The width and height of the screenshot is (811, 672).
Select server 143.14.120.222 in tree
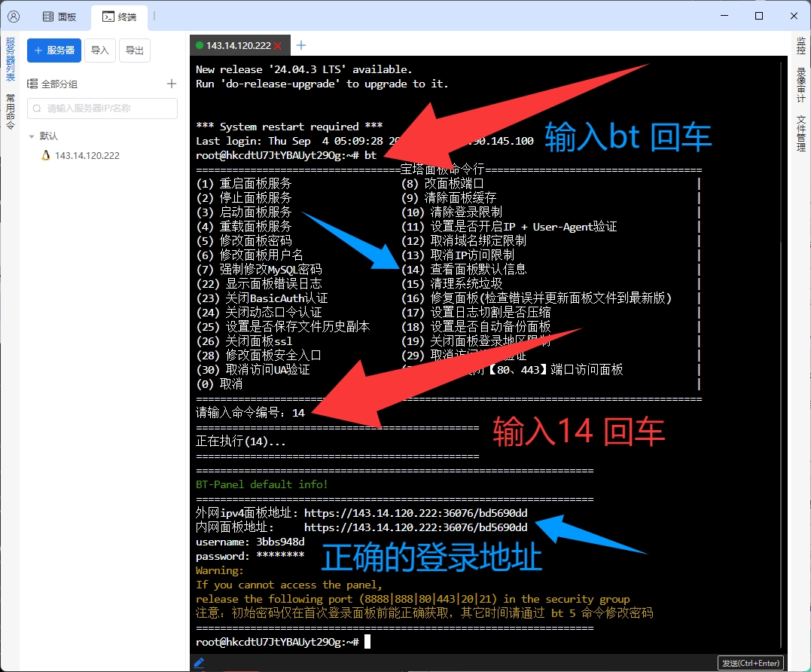(87, 155)
